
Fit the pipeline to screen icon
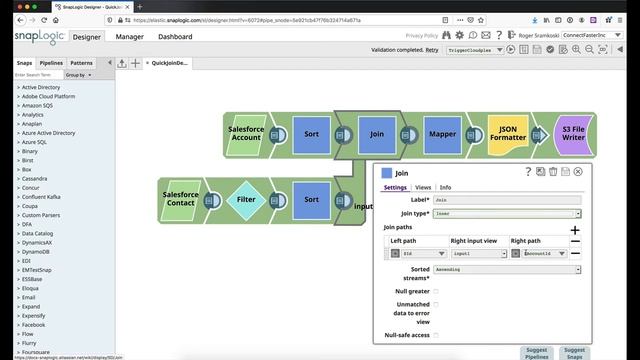point(603,50)
